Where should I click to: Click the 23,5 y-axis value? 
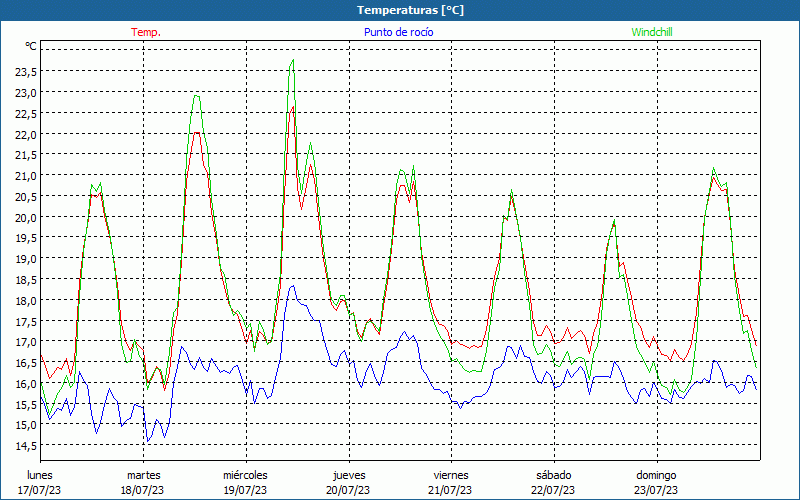tap(26, 72)
